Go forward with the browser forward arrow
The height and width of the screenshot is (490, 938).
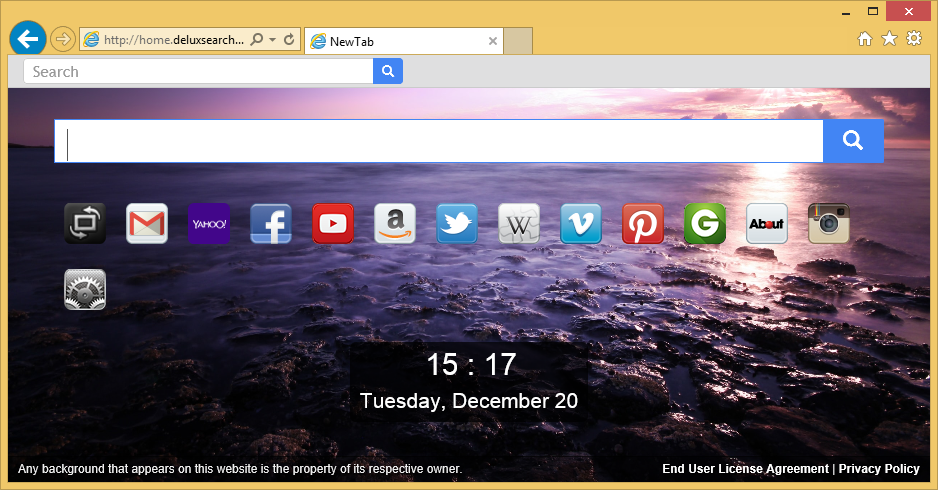[62, 39]
